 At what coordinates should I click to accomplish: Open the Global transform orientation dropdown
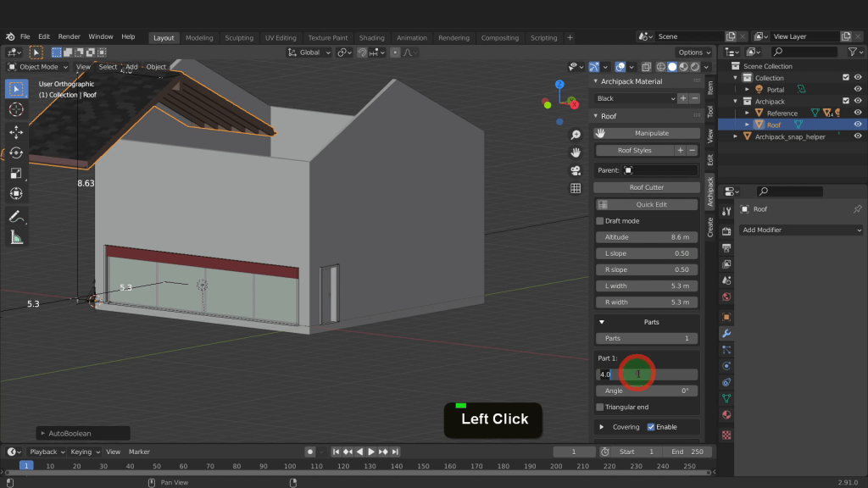(x=308, y=53)
